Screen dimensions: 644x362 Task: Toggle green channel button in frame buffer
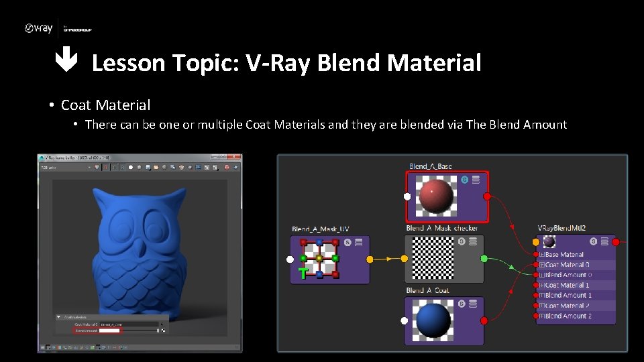coord(114,168)
